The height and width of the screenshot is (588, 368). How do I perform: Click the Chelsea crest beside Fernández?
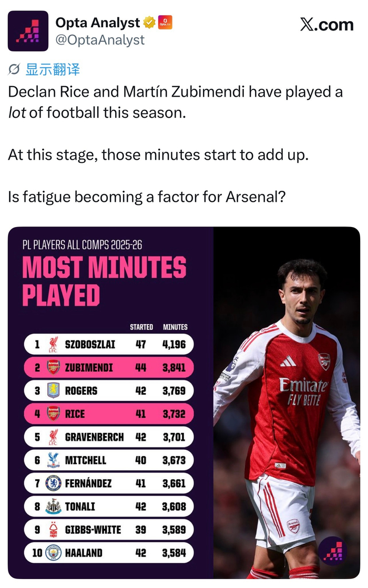53,483
